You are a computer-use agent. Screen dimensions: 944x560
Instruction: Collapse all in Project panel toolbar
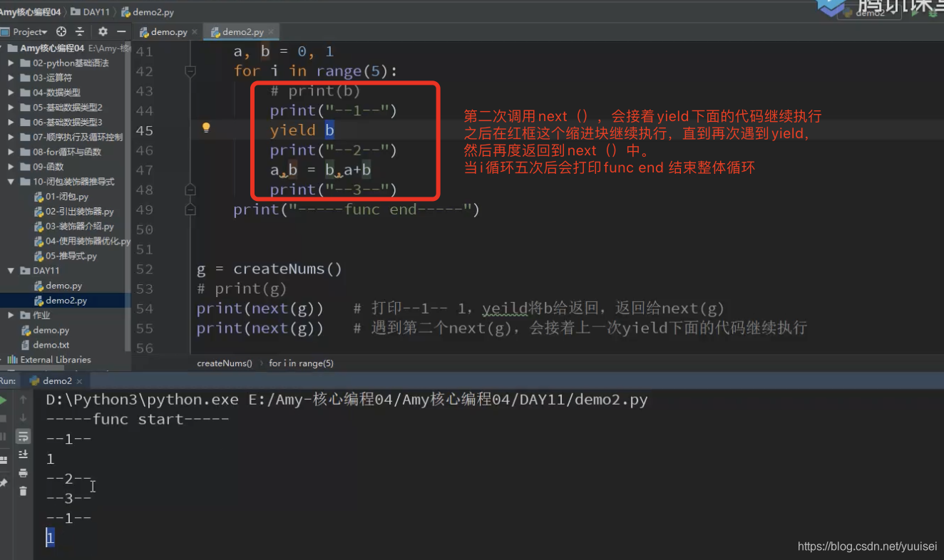(x=80, y=31)
